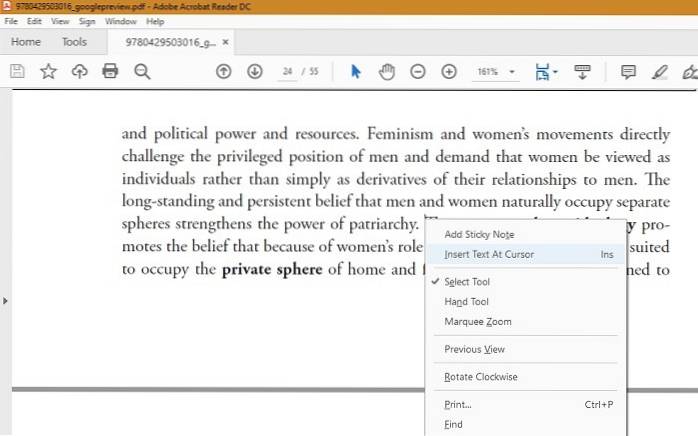This screenshot has width=698, height=436.
Task: Select Insert Text At Cursor
Action: click(x=489, y=254)
